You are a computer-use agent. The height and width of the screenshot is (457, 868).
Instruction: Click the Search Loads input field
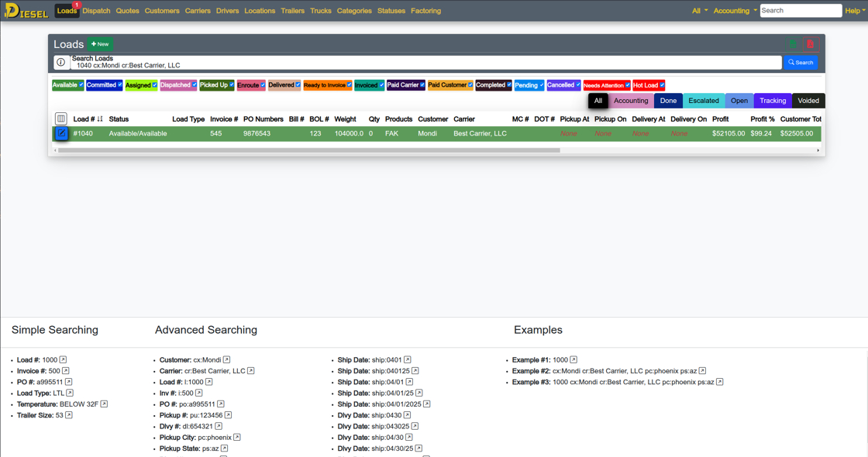tap(426, 63)
